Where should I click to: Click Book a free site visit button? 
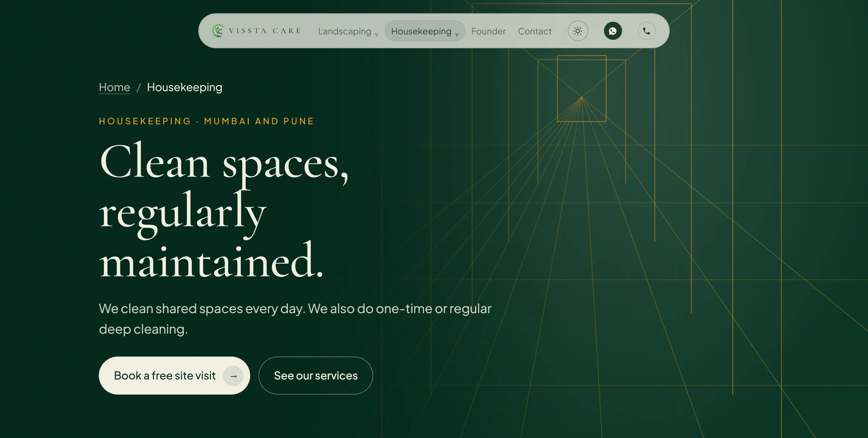pos(174,375)
